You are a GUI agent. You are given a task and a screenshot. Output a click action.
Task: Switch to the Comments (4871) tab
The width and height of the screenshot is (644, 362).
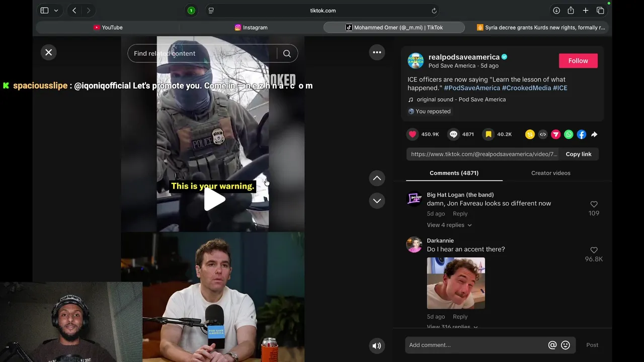454,173
